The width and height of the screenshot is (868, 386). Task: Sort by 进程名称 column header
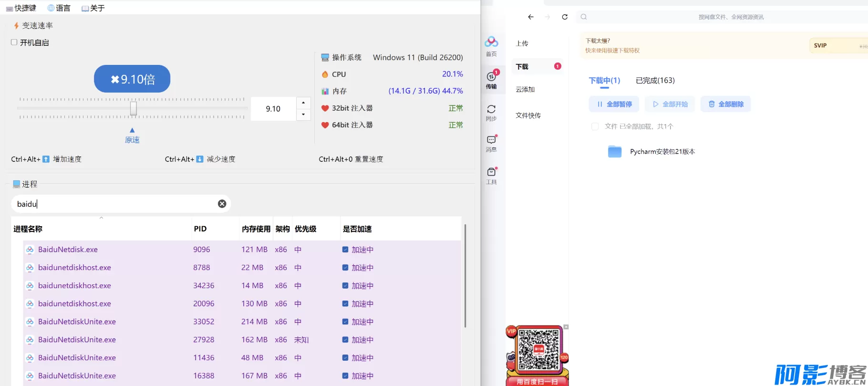[x=28, y=229]
